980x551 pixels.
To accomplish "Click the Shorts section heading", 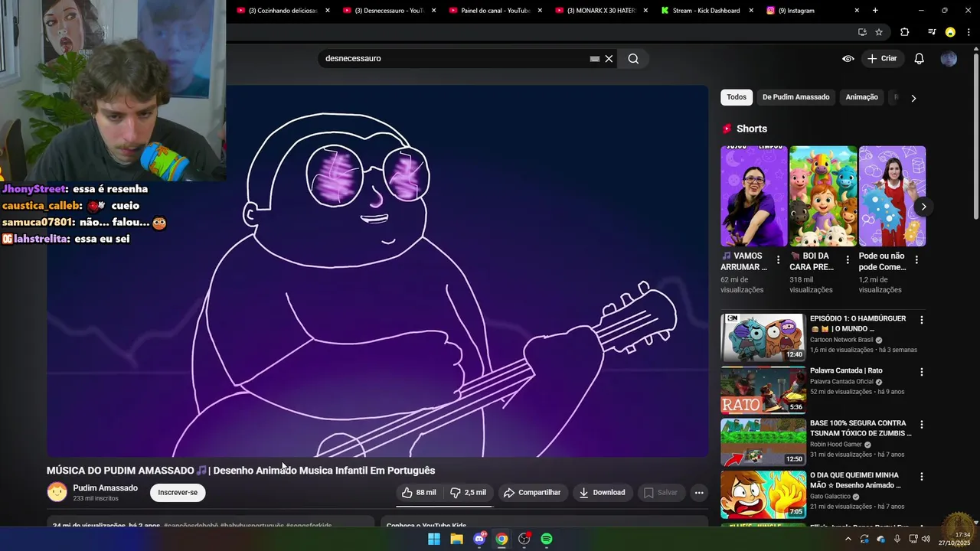I will [x=752, y=129].
